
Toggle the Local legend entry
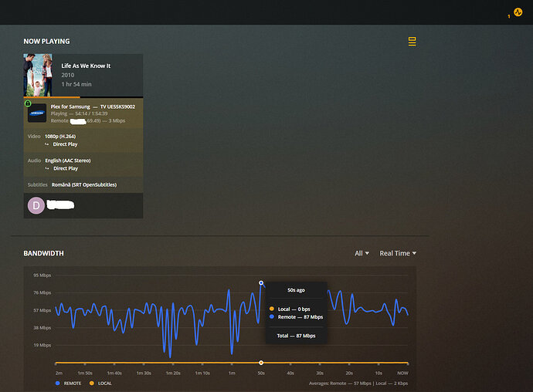(100, 384)
